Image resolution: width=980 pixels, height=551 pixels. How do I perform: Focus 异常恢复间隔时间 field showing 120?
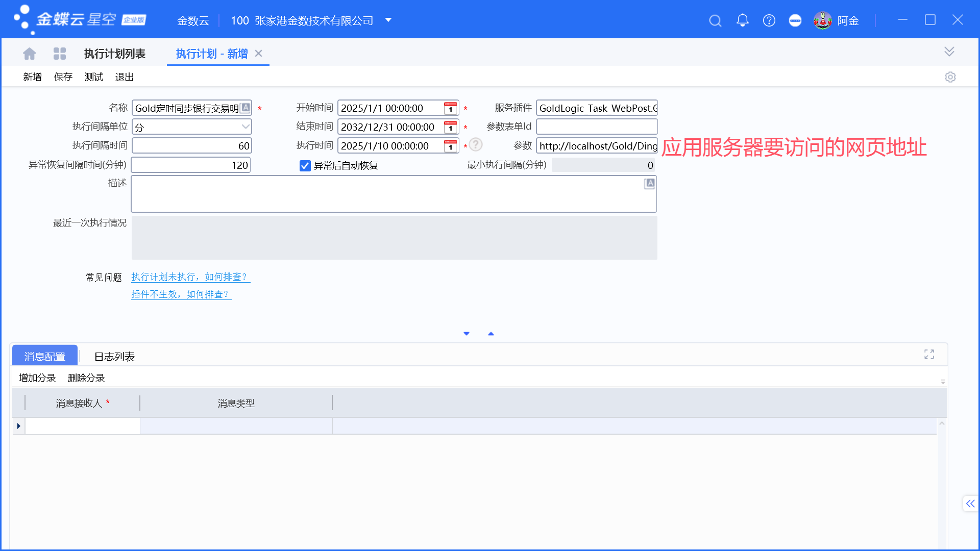click(x=191, y=165)
